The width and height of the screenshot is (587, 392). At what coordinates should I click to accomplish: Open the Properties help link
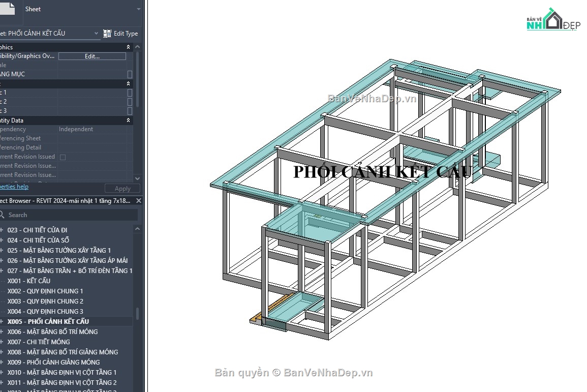click(x=14, y=187)
